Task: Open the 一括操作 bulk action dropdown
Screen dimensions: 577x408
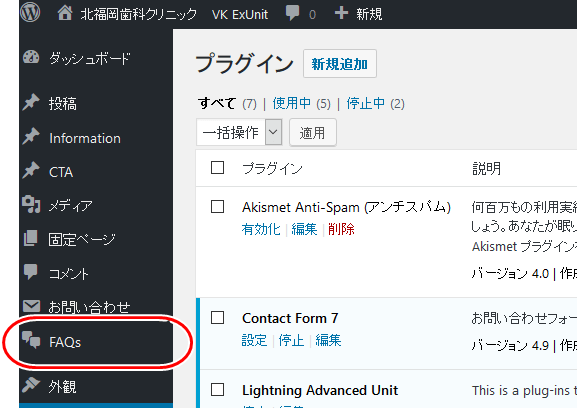Action: point(239,132)
